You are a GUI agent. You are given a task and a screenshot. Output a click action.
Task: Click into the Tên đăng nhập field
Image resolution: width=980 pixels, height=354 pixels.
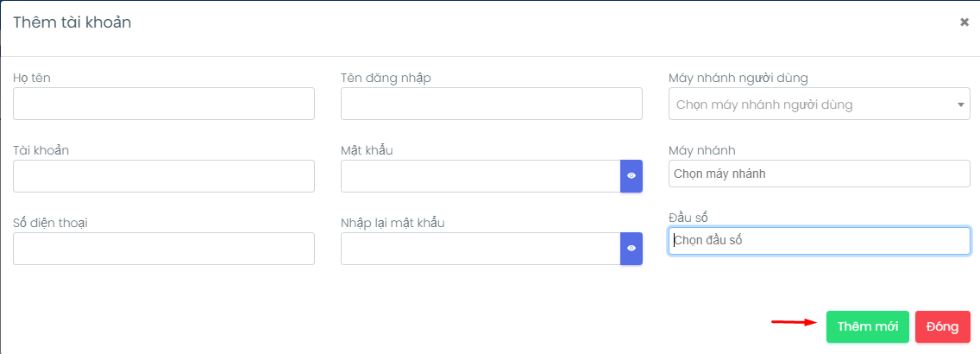point(491,104)
